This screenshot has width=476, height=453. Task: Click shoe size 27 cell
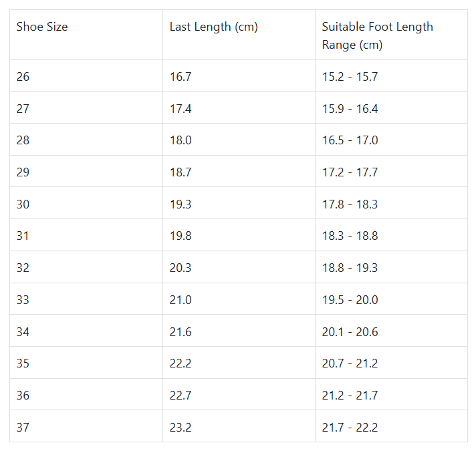click(x=23, y=108)
